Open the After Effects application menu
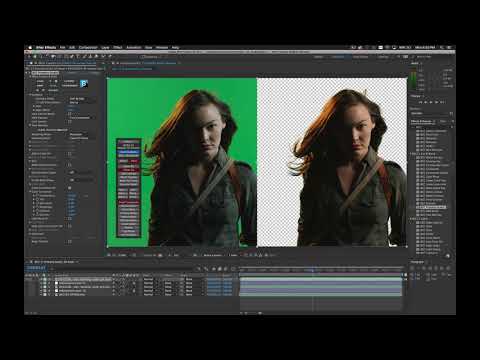The height and width of the screenshot is (360, 480). tap(46, 47)
